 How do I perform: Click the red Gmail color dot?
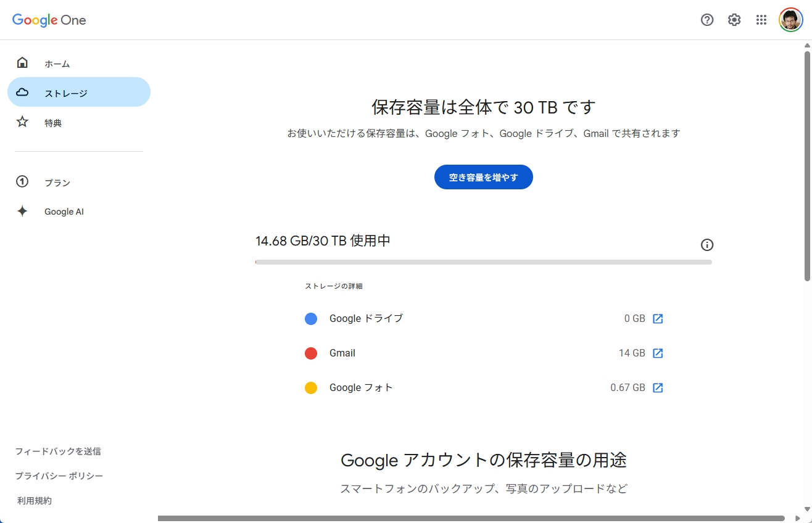tap(311, 353)
